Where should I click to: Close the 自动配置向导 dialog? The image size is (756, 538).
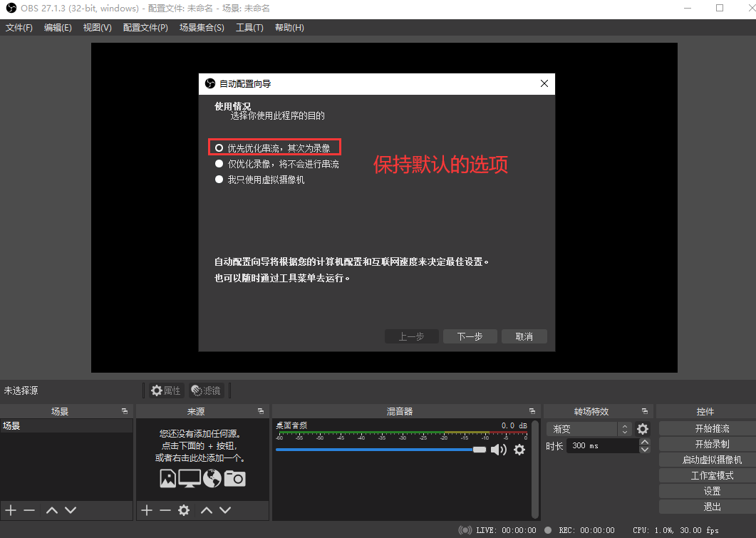pyautogui.click(x=544, y=83)
